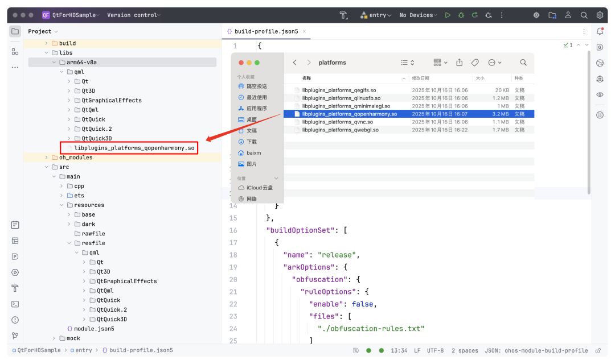Screen dimensions: 615x364
Task: Expand the oh_modules folder
Action: pyautogui.click(x=46, y=158)
